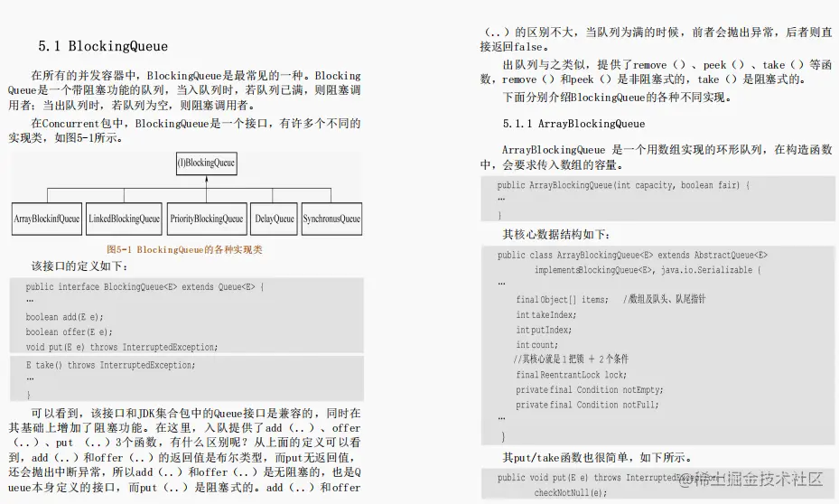This screenshot has width=839, height=504.
Task: Click the comment '/数组及队头、队尾指针'
Action: tap(664, 299)
